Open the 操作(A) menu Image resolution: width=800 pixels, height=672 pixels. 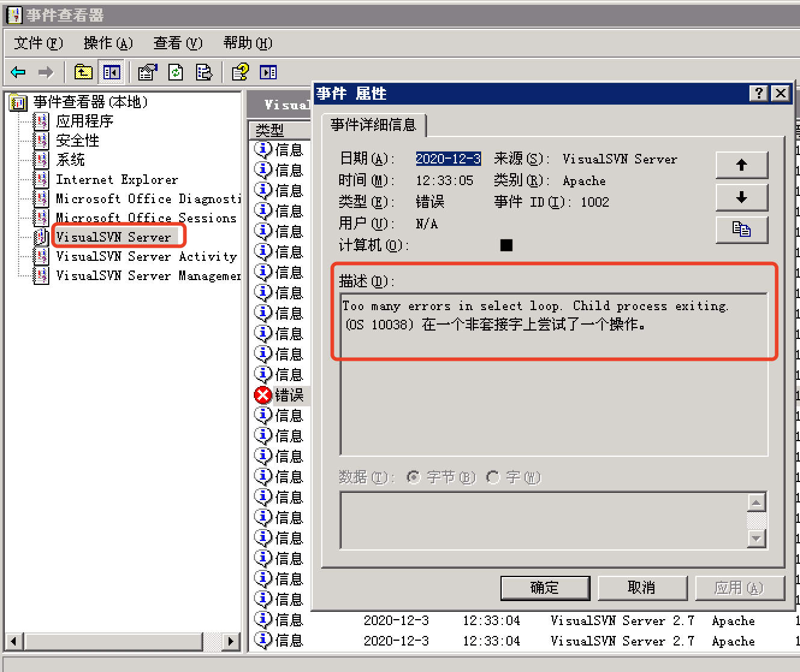108,43
